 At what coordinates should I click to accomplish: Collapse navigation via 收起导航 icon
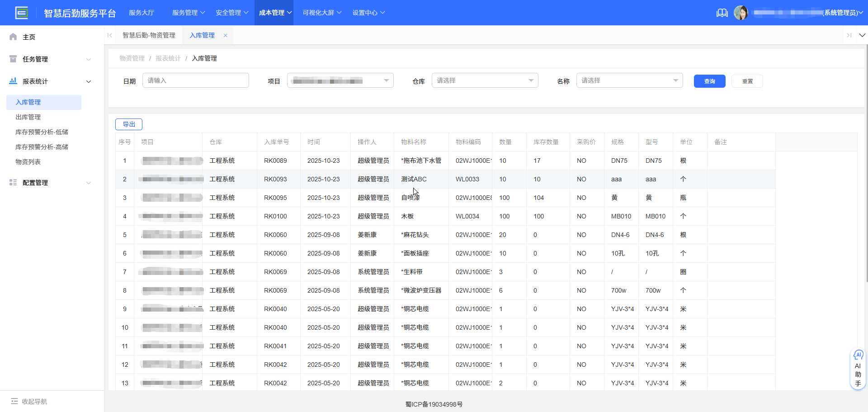coord(15,401)
